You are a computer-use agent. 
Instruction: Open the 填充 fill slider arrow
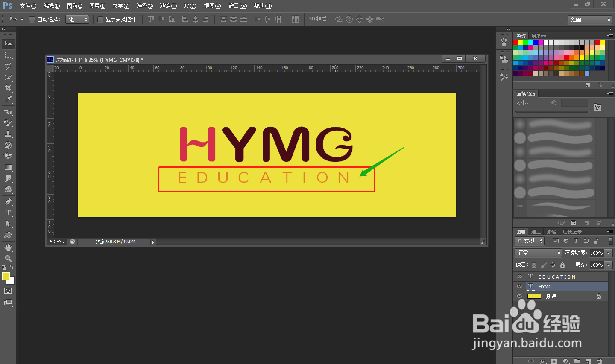(x=609, y=265)
